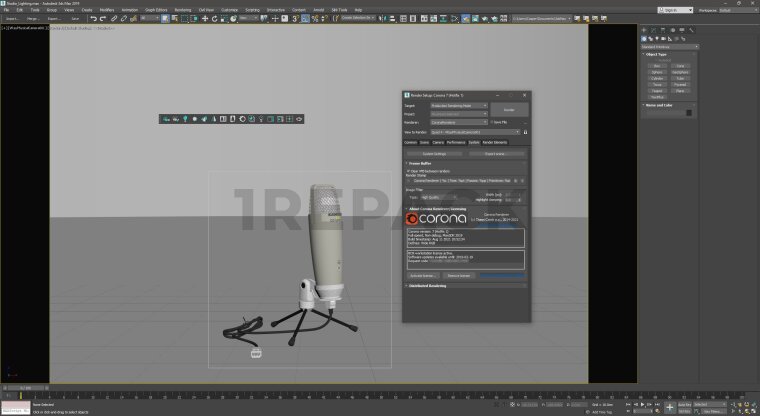Click the Sign In field in the title bar
The image size is (760, 416).
click(x=674, y=10)
